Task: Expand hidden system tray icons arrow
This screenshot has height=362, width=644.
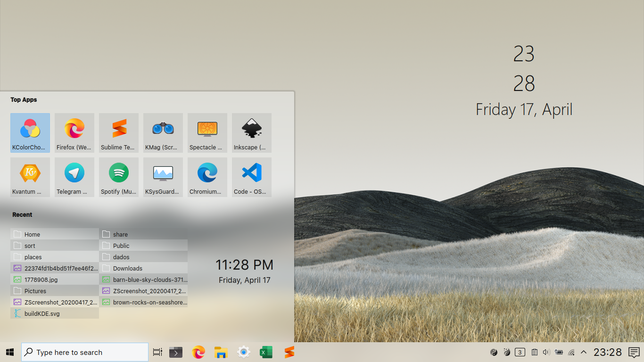Action: coord(584,352)
